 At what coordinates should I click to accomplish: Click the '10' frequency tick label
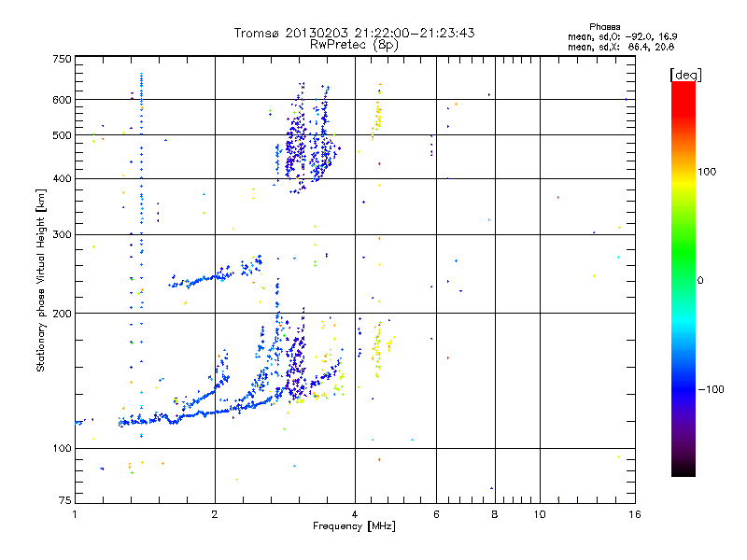point(540,514)
